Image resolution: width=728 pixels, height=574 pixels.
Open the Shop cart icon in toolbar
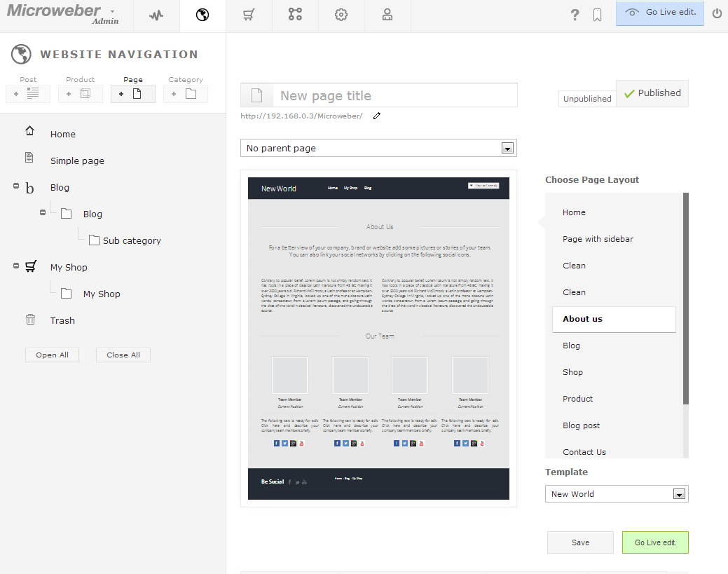pos(249,14)
